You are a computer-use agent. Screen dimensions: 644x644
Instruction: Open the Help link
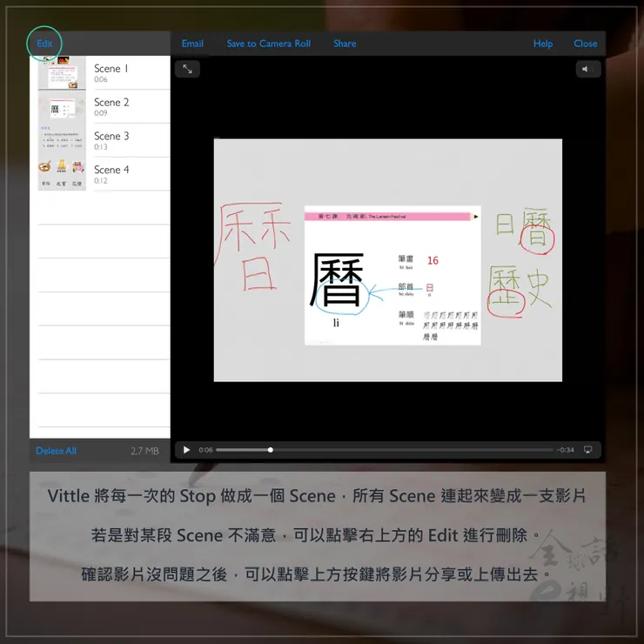tap(543, 44)
